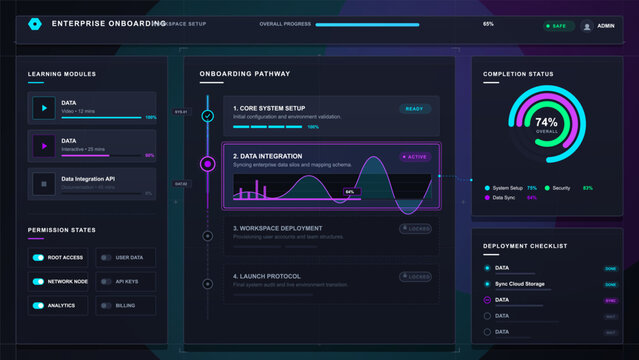This screenshot has height=360, width=639.
Task: Click the LOCKED badge on Workspace Deployment
Action: pos(415,229)
